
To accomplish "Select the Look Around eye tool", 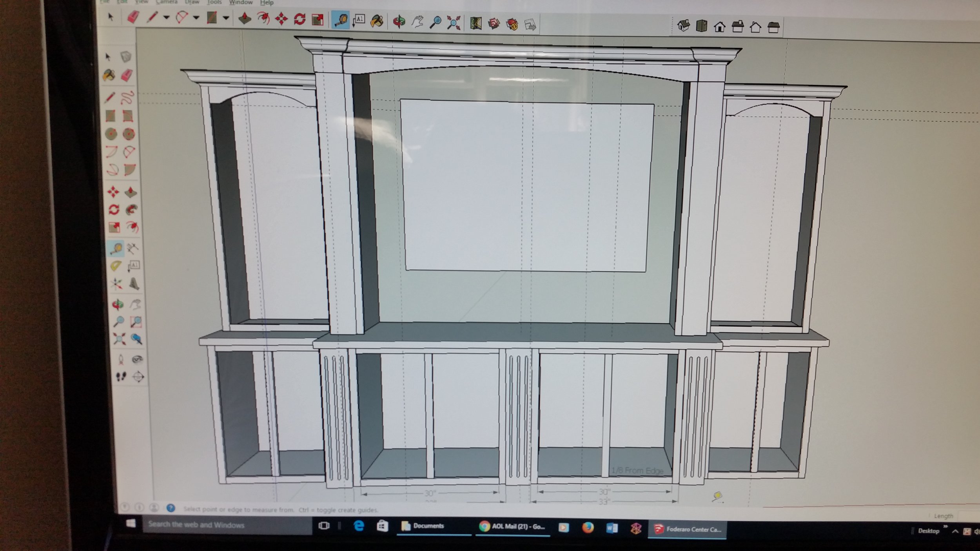I will pyautogui.click(x=137, y=359).
